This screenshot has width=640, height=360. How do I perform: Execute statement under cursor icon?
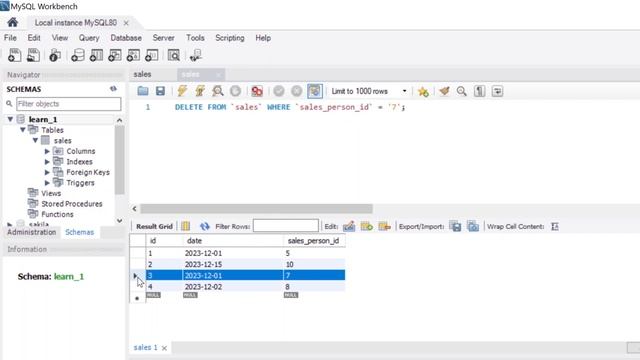tap(200, 91)
